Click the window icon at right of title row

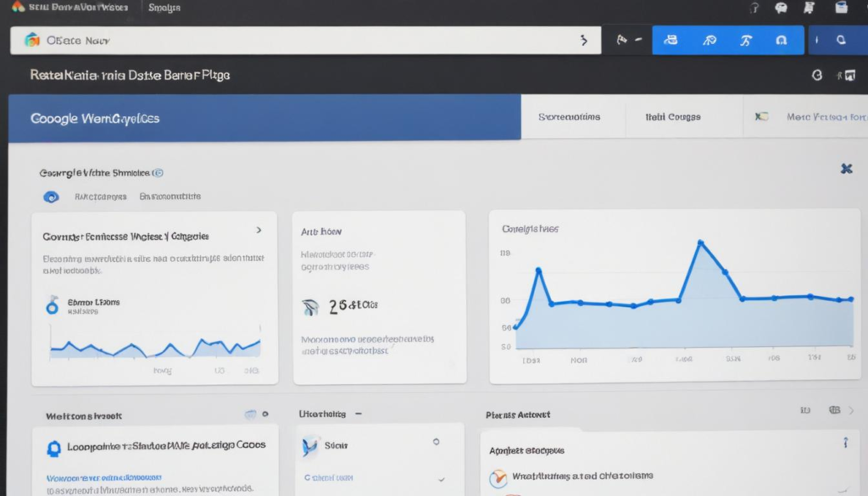[x=849, y=75]
